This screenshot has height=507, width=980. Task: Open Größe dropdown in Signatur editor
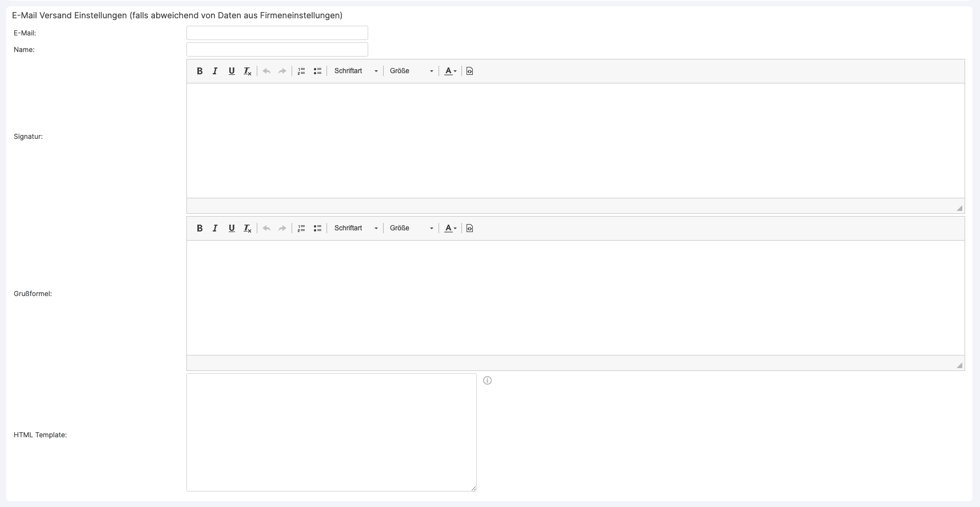(x=411, y=71)
